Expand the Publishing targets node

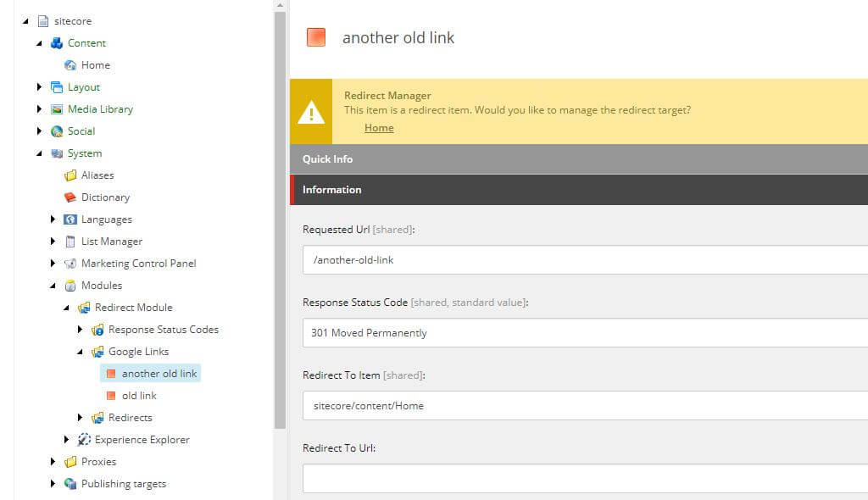[x=53, y=483]
